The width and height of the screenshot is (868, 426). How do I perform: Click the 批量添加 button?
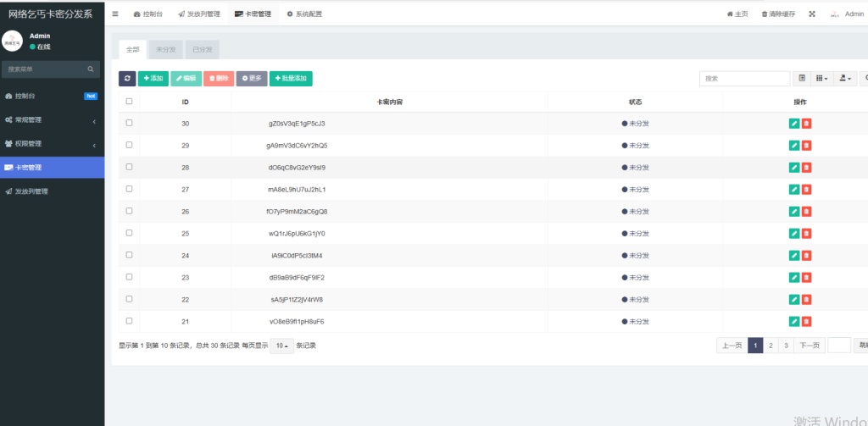click(291, 78)
